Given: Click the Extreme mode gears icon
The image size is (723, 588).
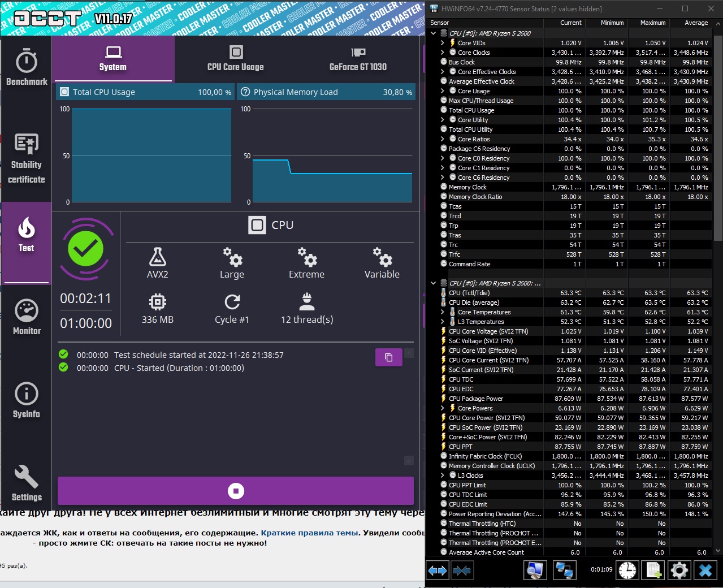Looking at the screenshot, I should pos(307,257).
